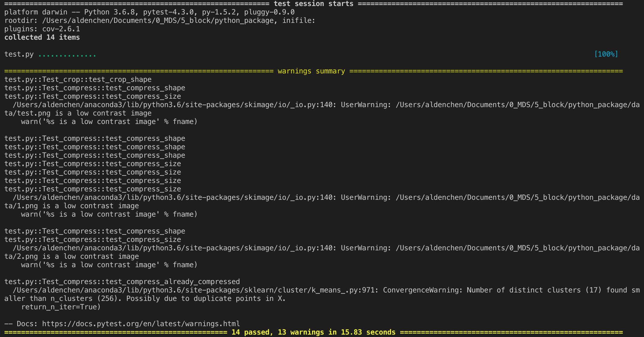The height and width of the screenshot is (337, 644).
Task: Click the 14 passed summary line
Action: (313, 332)
